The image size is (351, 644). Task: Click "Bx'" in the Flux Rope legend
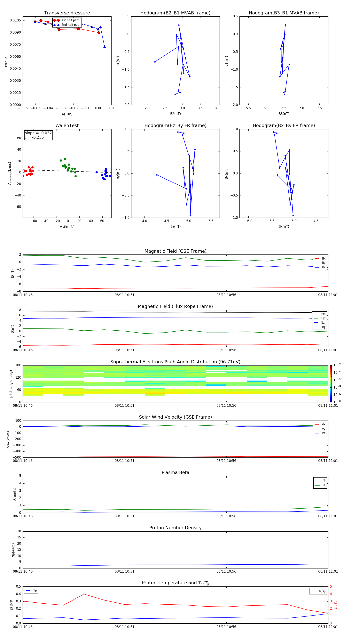tap(323, 314)
